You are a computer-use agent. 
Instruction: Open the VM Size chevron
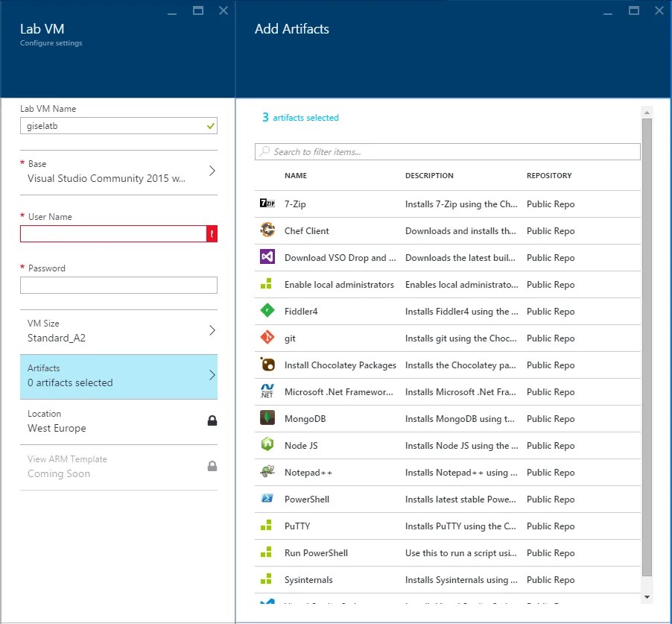pos(212,330)
